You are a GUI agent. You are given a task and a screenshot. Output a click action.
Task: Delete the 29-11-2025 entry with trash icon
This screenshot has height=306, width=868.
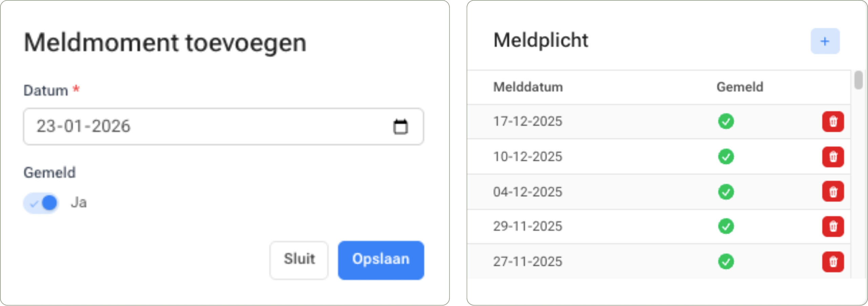point(833,226)
